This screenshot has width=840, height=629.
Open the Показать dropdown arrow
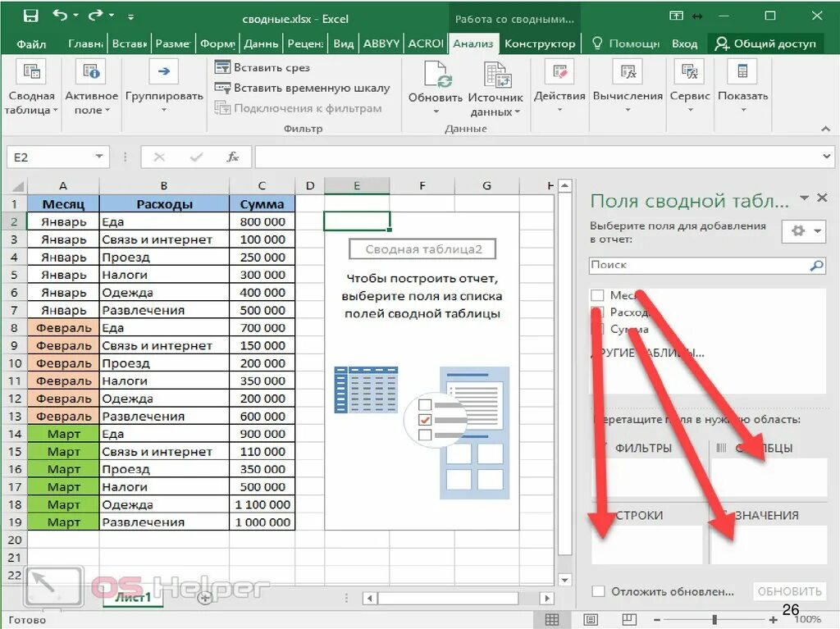point(743,110)
